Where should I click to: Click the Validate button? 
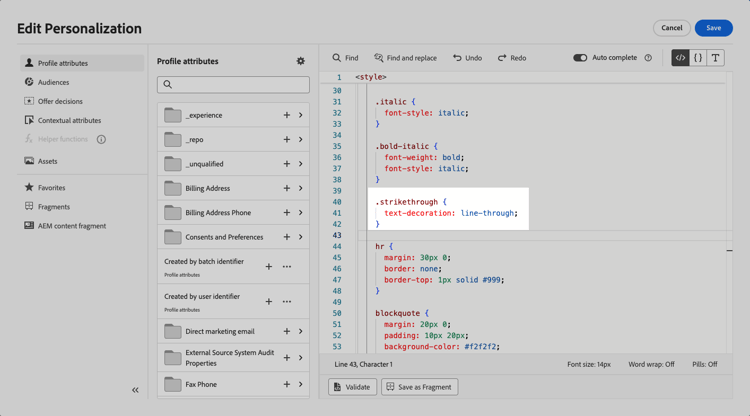[352, 387]
